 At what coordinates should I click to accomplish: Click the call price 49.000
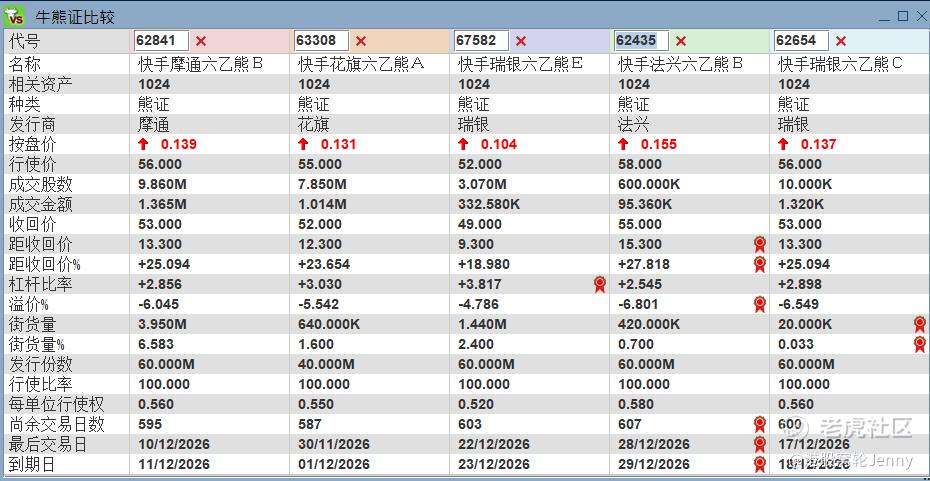coord(479,224)
